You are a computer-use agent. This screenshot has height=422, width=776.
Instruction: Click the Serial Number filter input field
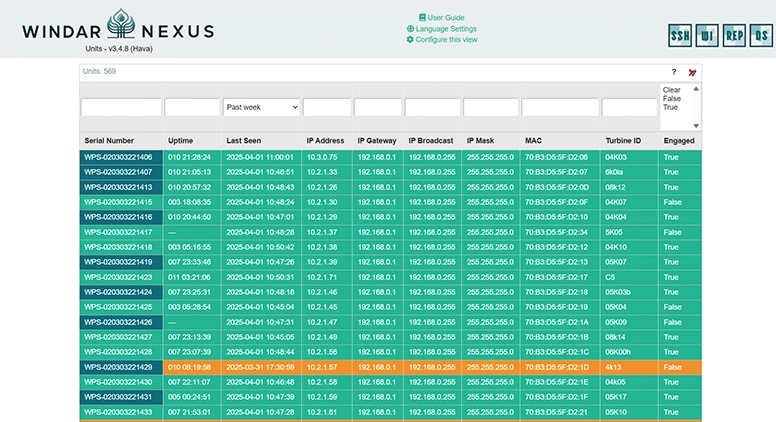tap(120, 107)
